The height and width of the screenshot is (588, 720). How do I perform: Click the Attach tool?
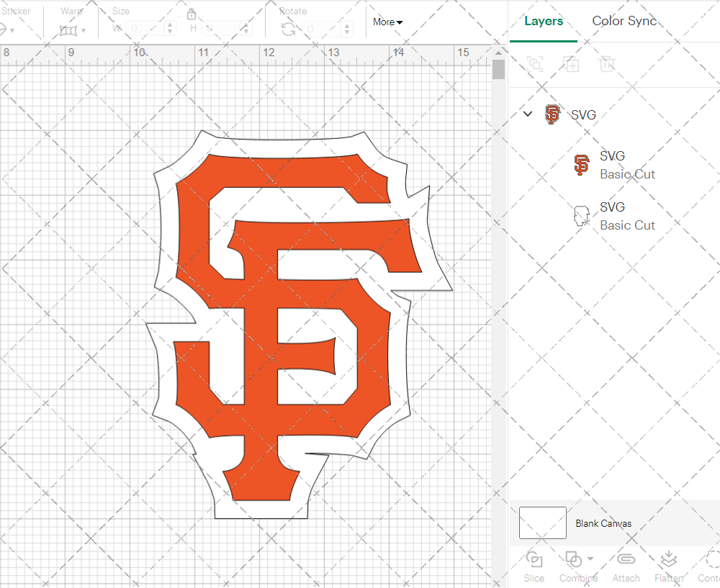click(x=626, y=566)
